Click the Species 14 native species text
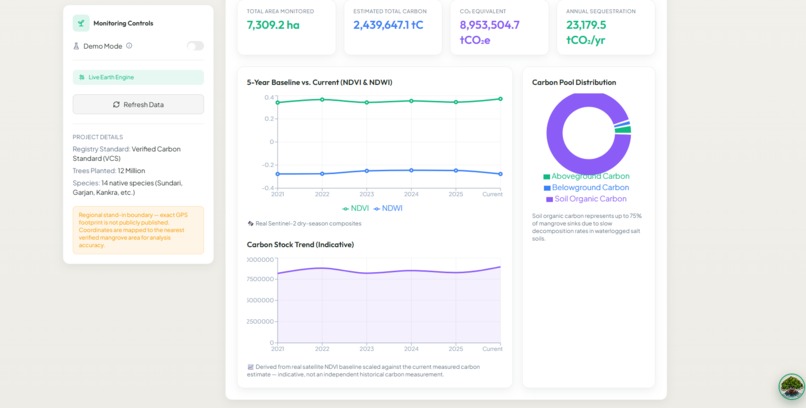The image size is (806, 408). click(x=127, y=188)
